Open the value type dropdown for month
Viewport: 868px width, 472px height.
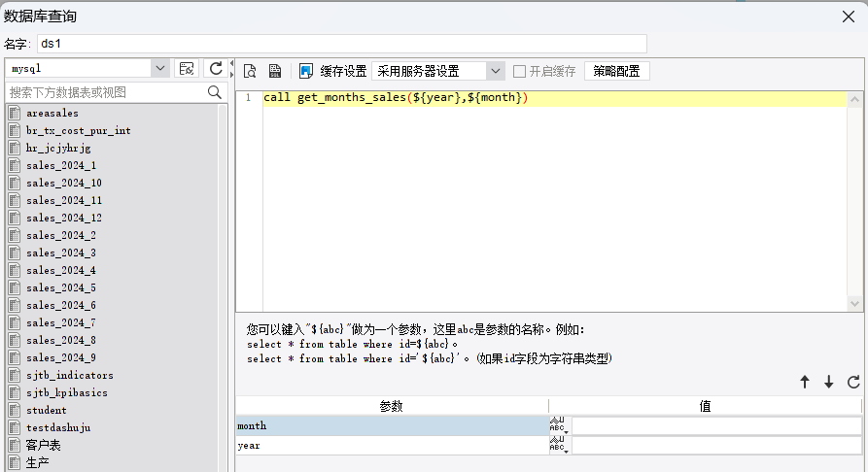click(x=559, y=425)
